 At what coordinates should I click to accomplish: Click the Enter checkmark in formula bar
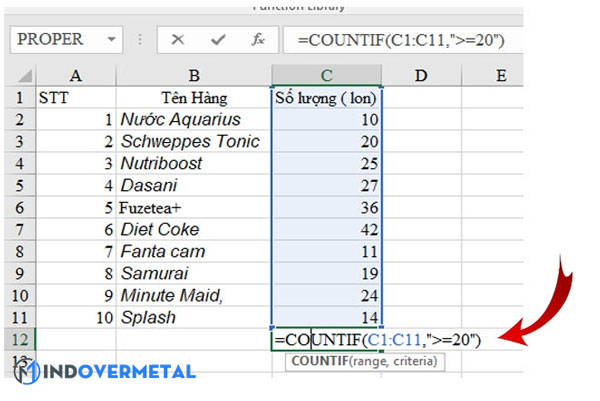pos(217,39)
